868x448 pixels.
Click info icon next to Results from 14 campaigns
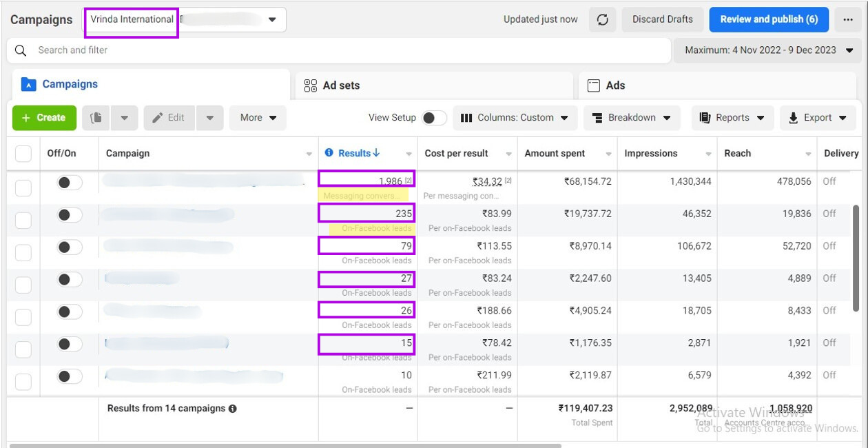pos(233,409)
